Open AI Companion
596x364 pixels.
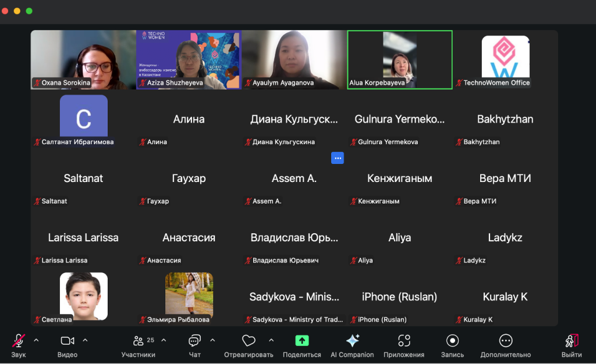[x=352, y=341]
